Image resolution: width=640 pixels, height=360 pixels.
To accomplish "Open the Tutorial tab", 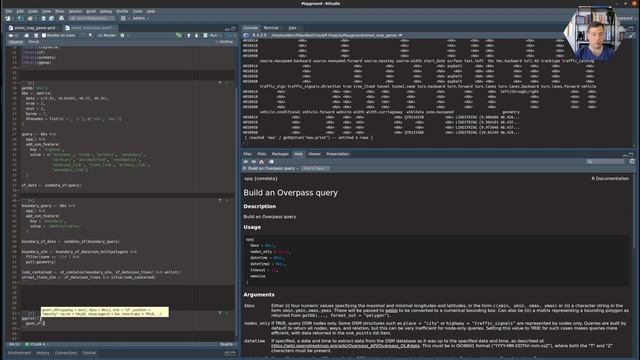I will (89, 353).
